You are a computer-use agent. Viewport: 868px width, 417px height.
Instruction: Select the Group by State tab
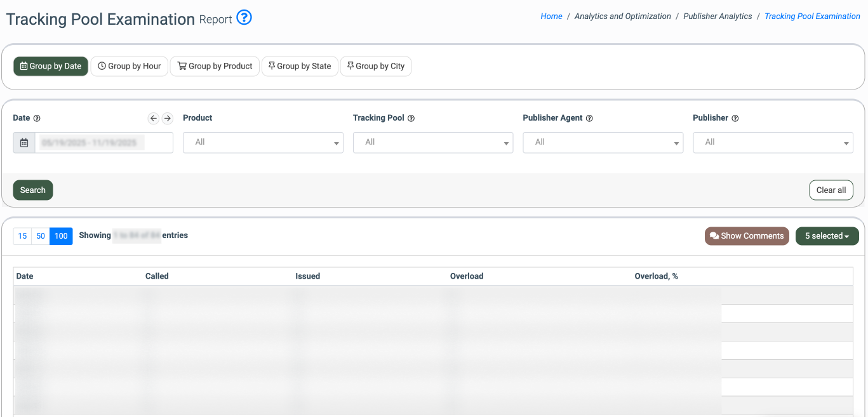(x=300, y=66)
